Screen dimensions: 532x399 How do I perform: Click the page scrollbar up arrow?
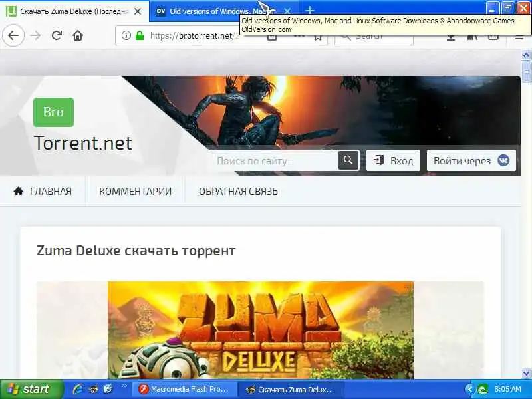click(526, 55)
